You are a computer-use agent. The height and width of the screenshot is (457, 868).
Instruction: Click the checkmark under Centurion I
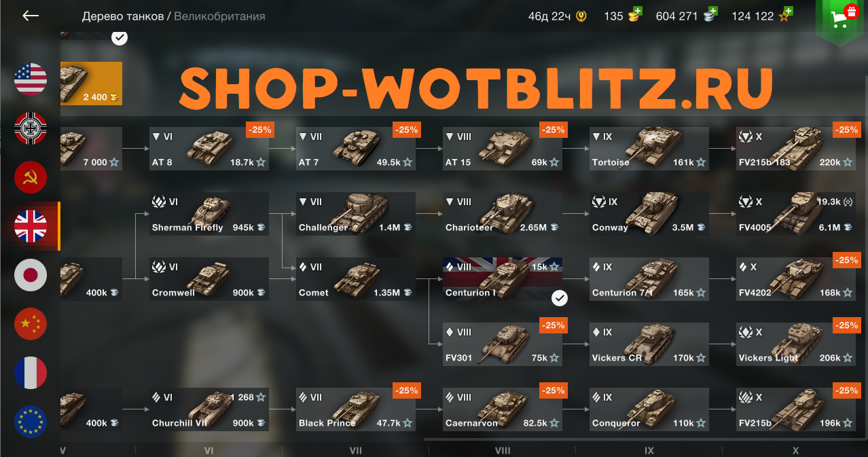point(560,298)
